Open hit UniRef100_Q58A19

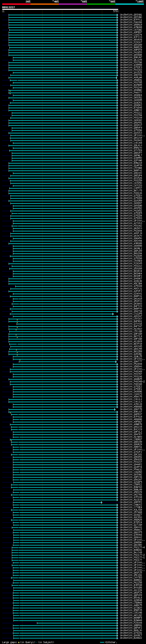point(131,25)
